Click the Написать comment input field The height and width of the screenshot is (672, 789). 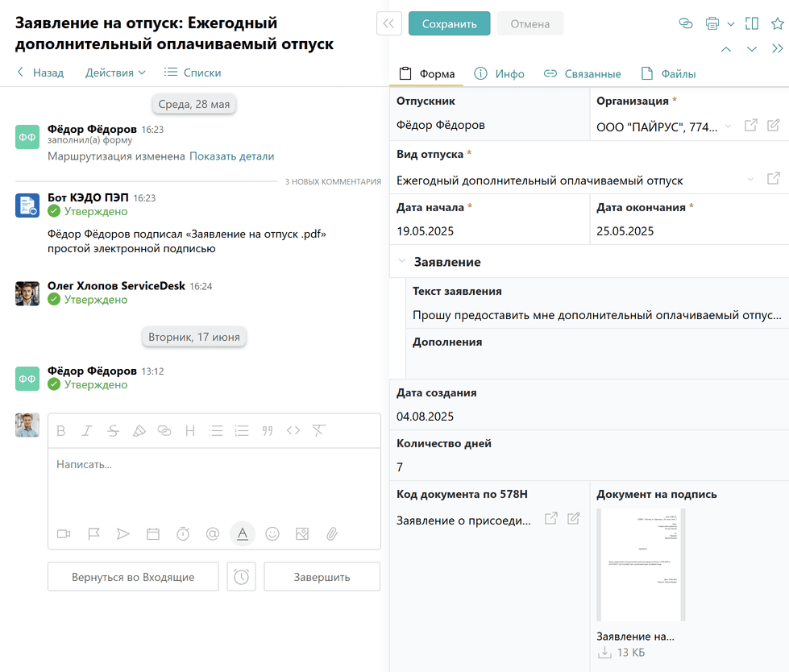tap(214, 483)
